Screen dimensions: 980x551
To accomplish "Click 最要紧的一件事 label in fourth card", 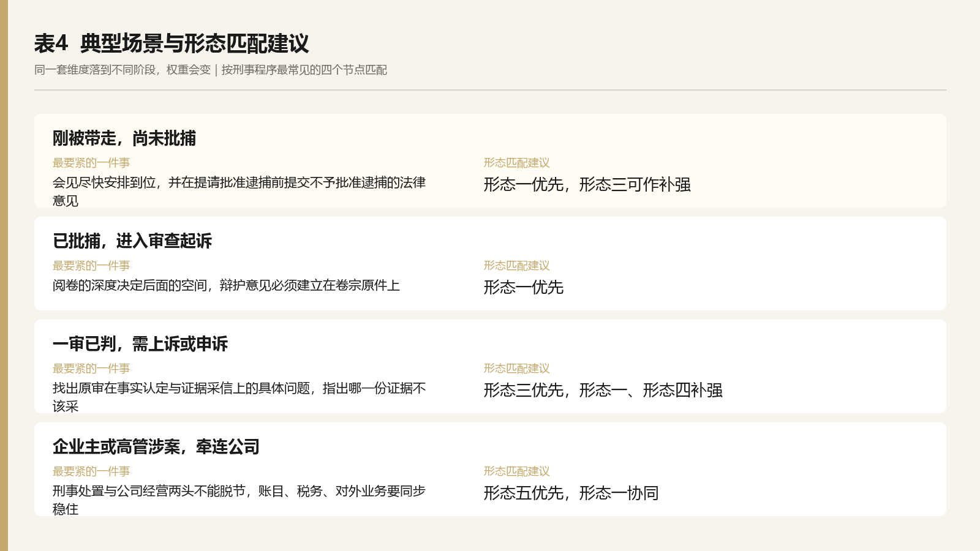I will pos(91,471).
